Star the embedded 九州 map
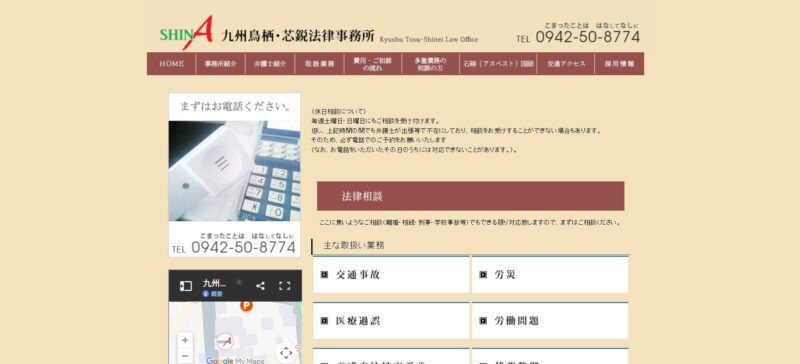This screenshot has height=364, width=800. click(239, 282)
